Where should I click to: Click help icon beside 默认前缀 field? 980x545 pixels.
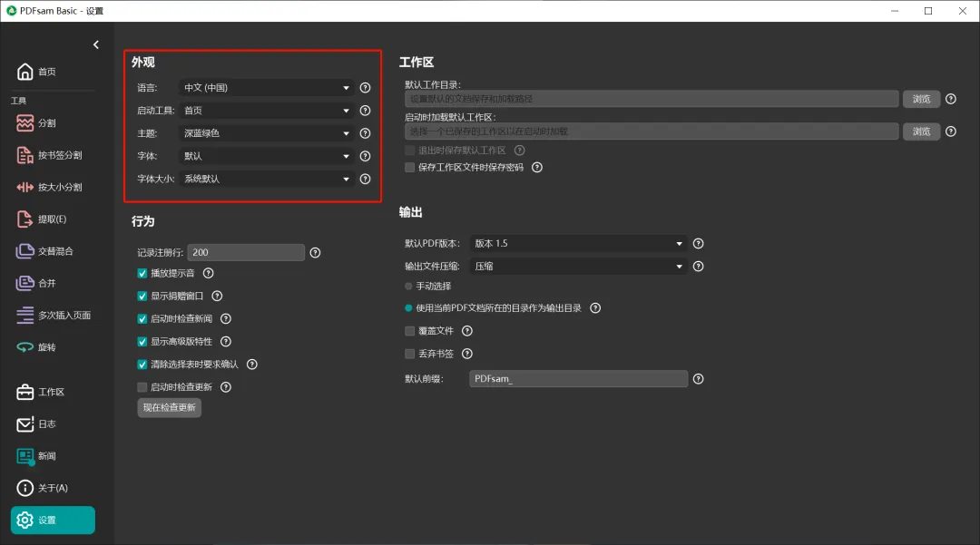pos(699,379)
